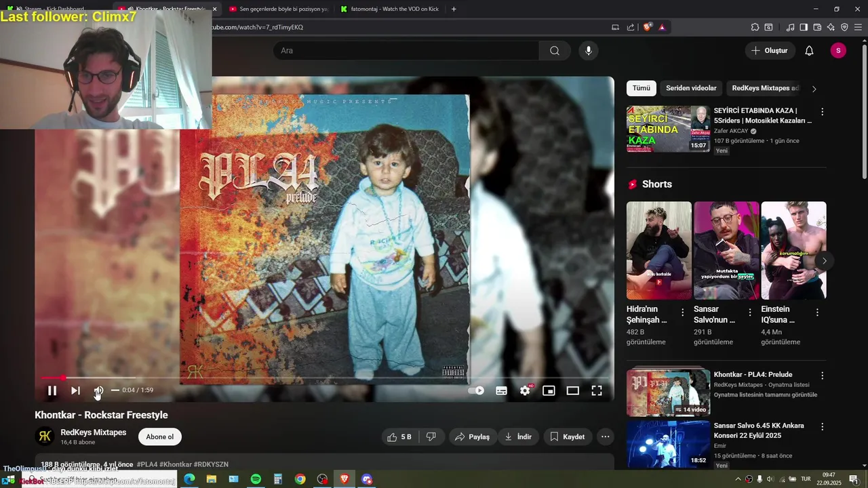Screen dimensions: 868x488
Task: Select the Tümü filter chip
Action: 642,88
